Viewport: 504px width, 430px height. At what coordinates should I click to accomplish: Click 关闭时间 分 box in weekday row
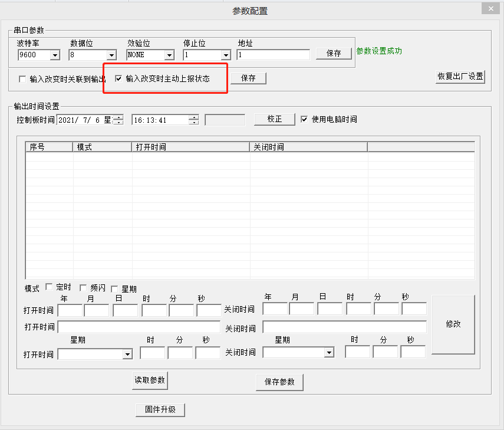(385, 352)
